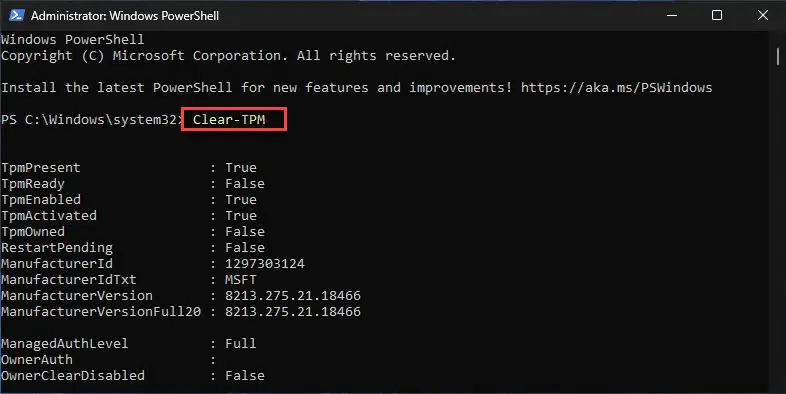This screenshot has height=394, width=786.
Task: Open the https://aka.ms/PSWindows link
Action: coord(616,88)
